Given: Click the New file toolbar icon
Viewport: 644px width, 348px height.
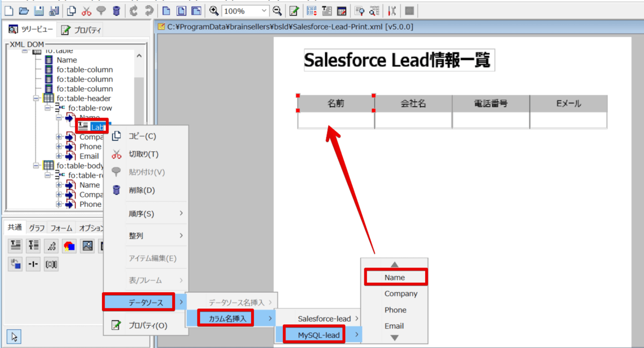Looking at the screenshot, I should click(9, 10).
